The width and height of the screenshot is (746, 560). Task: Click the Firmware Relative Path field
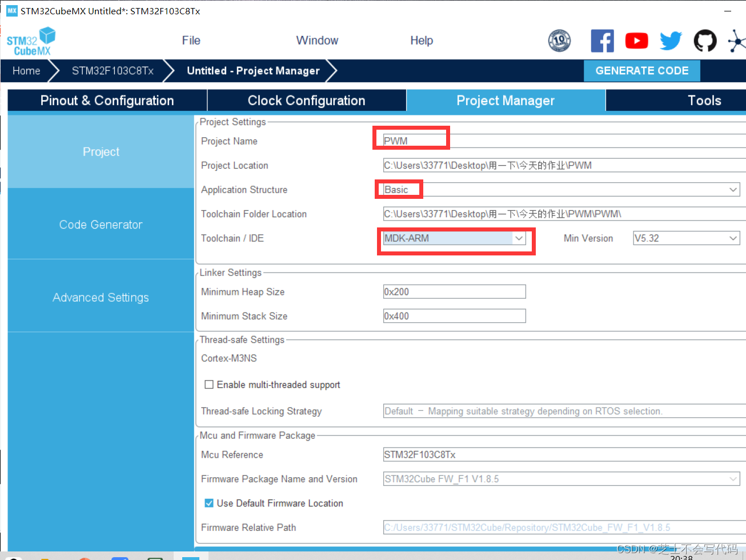564,527
